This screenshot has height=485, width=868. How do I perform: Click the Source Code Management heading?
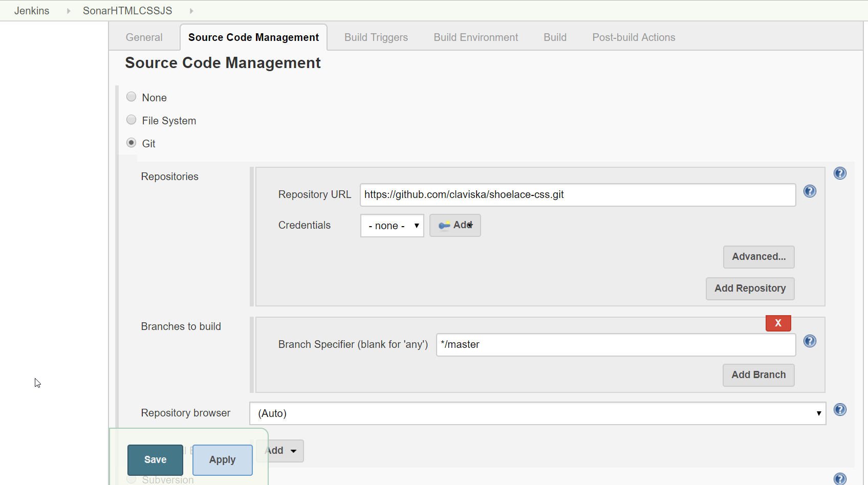coord(223,63)
